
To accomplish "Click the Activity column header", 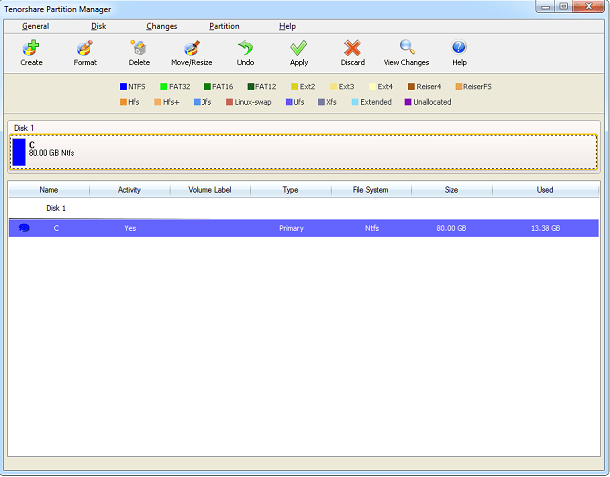I will click(x=130, y=190).
